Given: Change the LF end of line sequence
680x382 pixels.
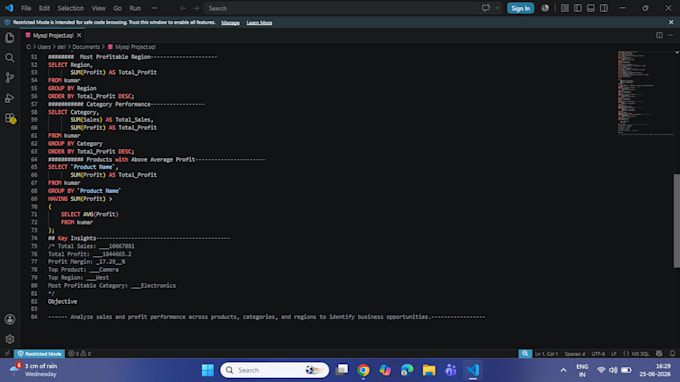Looking at the screenshot, I should (614, 354).
